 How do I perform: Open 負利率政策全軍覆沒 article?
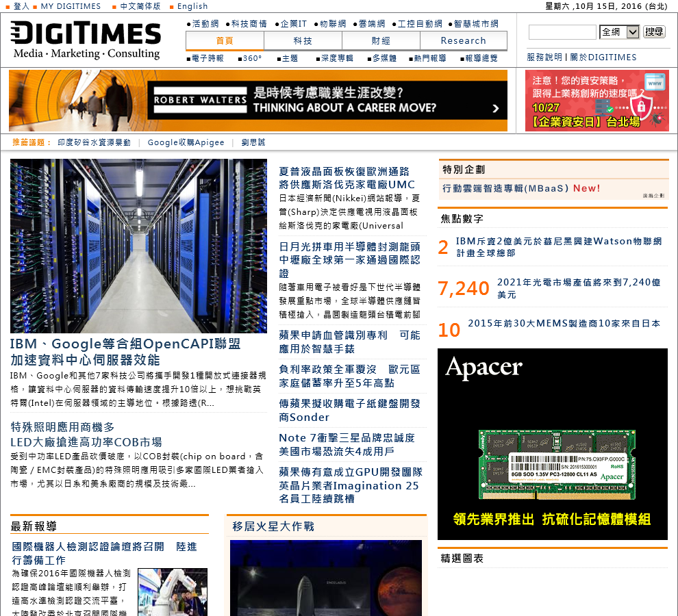(x=349, y=376)
